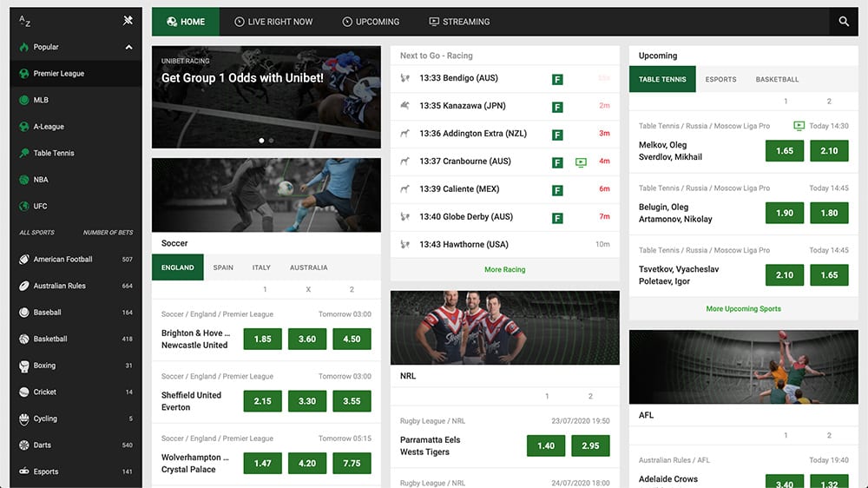Click the UFC icon in sidebar
The width and height of the screenshot is (868, 488).
[23, 206]
